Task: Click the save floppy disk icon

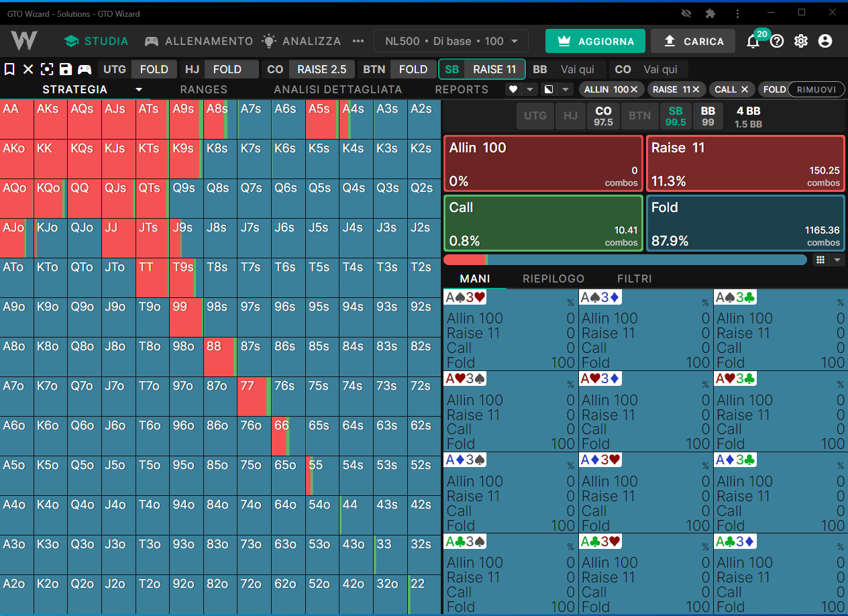Action: coord(65,69)
